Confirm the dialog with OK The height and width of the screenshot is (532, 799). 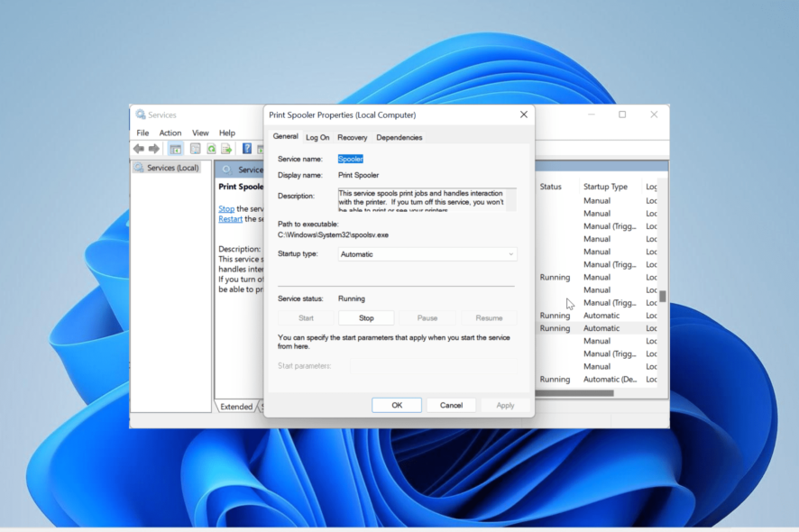[x=397, y=405]
